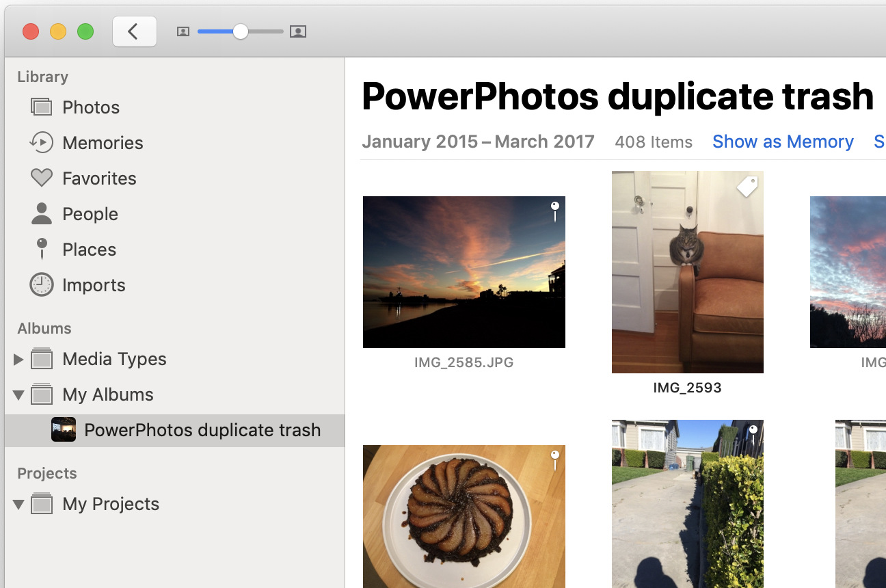Screen dimensions: 886x588
Task: Click the back navigation arrow button
Action: click(x=134, y=31)
